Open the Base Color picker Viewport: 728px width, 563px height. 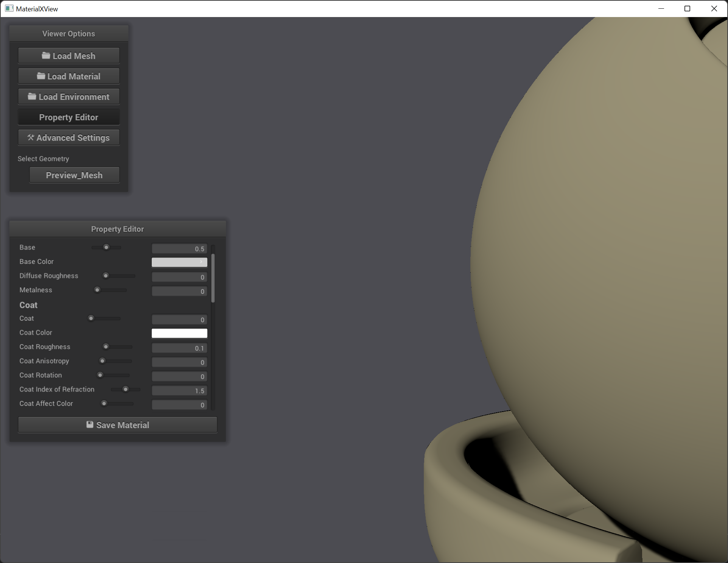pos(179,262)
